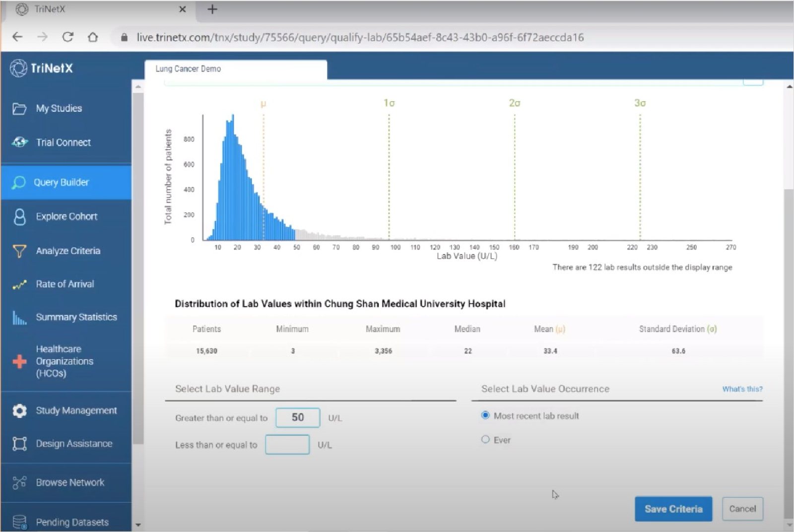Switch to Lung Cancer Demo tab
Viewport: 794px width, 532px height.
[x=236, y=69]
